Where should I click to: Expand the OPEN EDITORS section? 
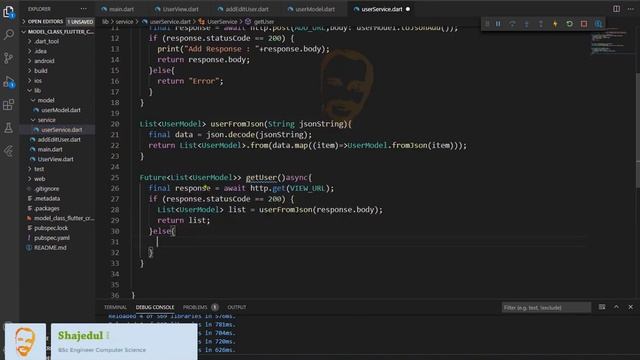click(x=45, y=22)
